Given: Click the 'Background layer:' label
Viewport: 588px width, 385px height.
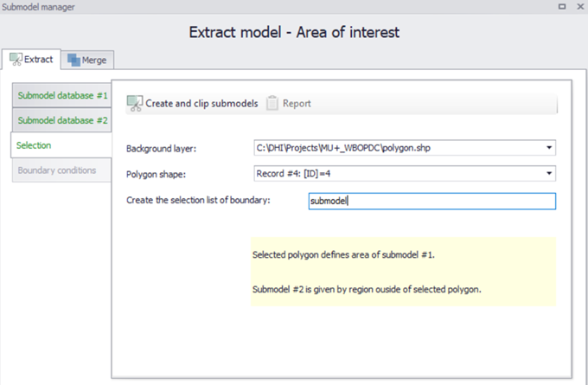Looking at the screenshot, I should point(161,149).
